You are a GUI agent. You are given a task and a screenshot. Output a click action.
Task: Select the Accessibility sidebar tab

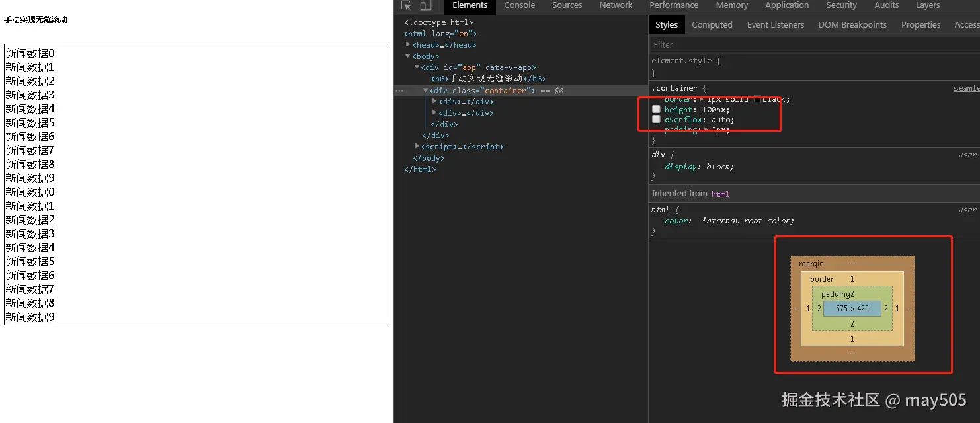point(967,25)
